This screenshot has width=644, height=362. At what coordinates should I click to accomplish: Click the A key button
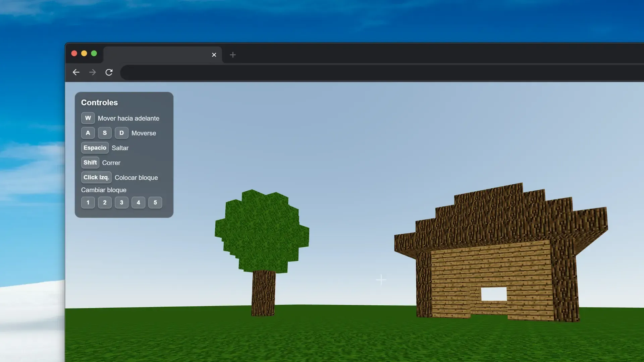tap(88, 133)
